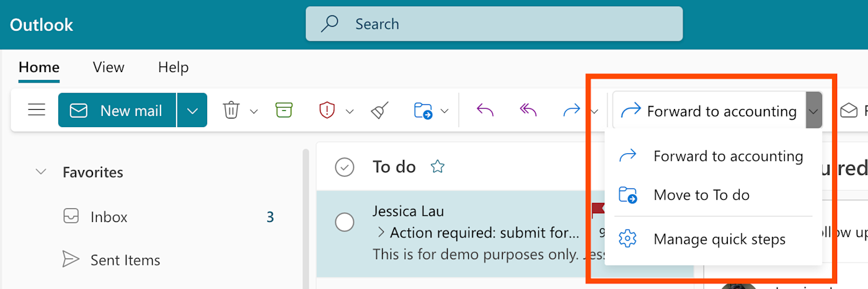Screen dimensions: 868x289
Task: Click the purple Reply all icon
Action: [x=528, y=110]
